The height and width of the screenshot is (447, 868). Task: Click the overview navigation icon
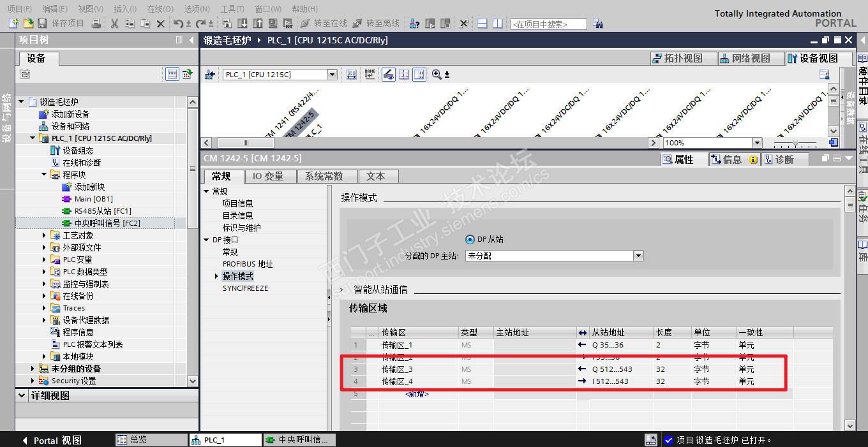point(834,143)
